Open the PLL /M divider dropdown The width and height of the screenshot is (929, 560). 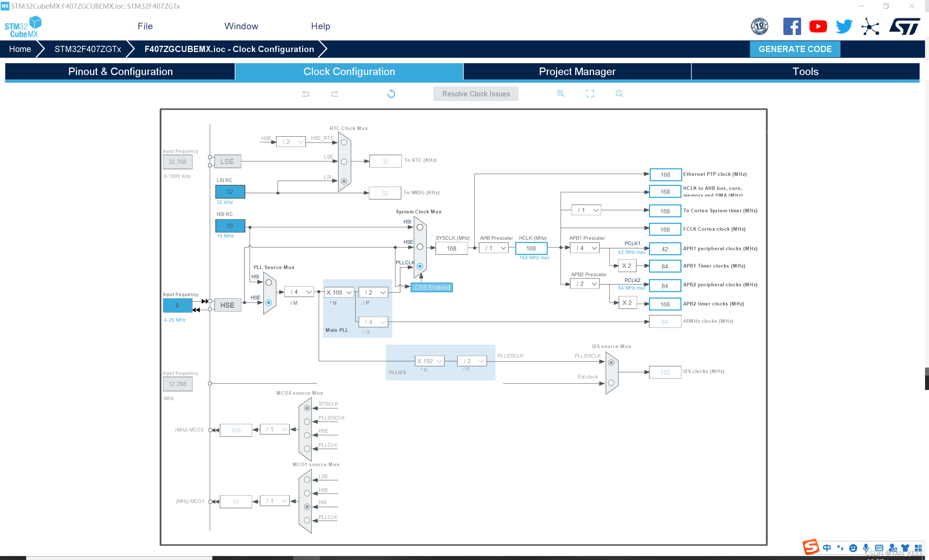(299, 292)
